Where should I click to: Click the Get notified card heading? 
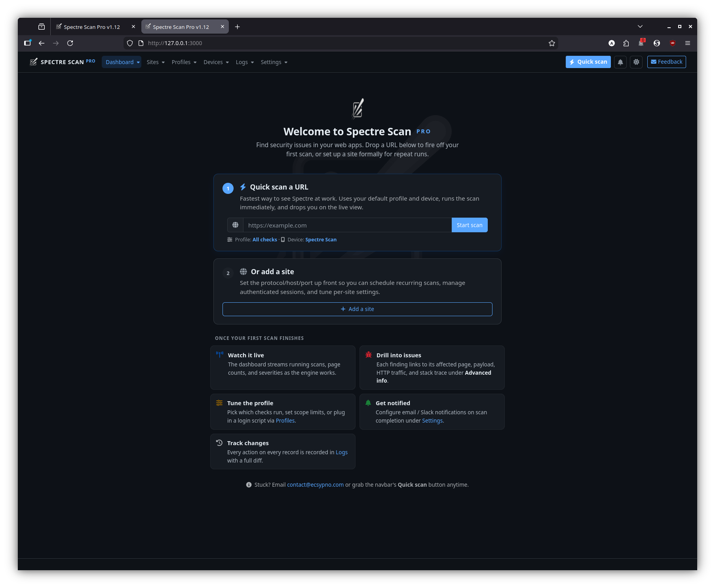(x=393, y=403)
